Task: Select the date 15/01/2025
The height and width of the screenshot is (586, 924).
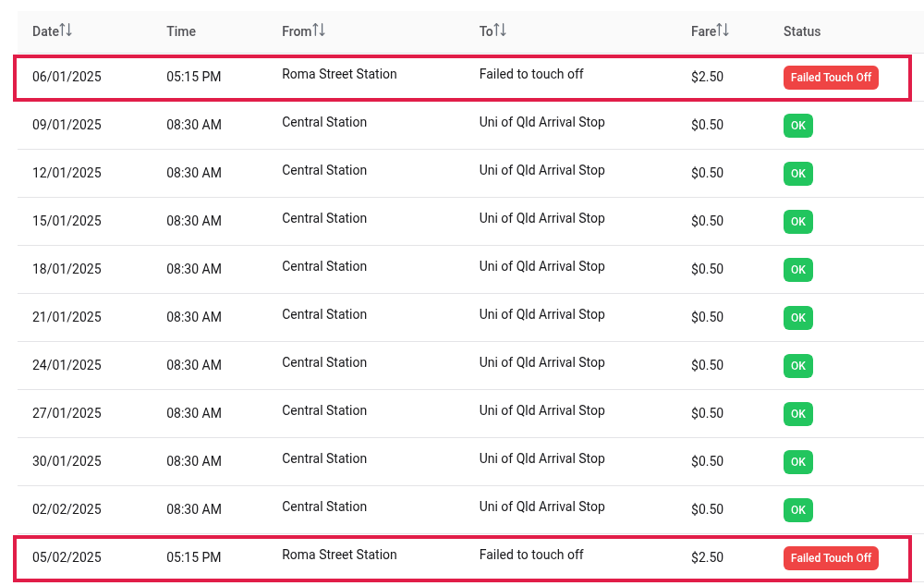Action: tap(67, 221)
